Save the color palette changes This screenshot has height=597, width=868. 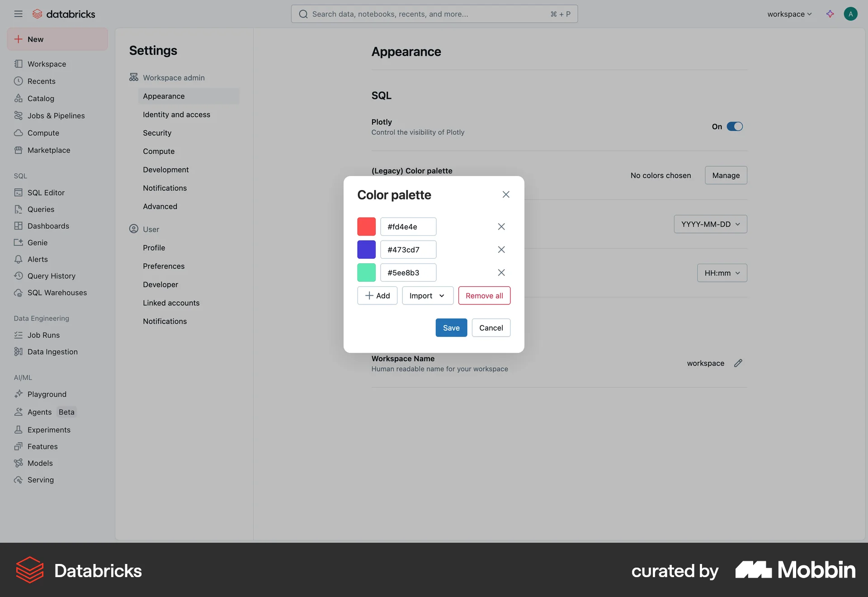[451, 327]
